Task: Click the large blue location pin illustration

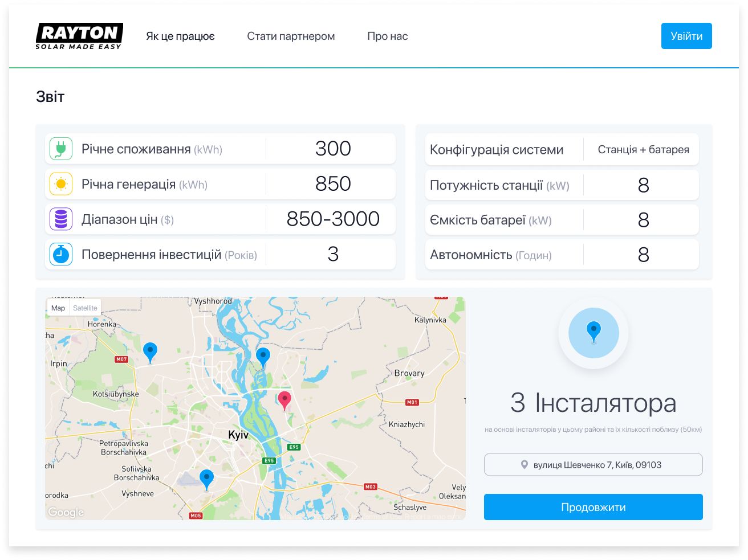Action: pyautogui.click(x=593, y=332)
